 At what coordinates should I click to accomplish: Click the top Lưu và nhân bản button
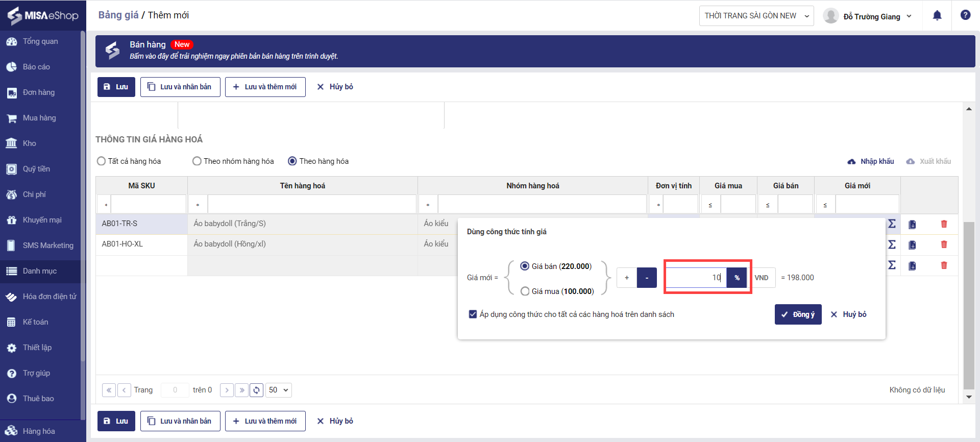tap(180, 87)
